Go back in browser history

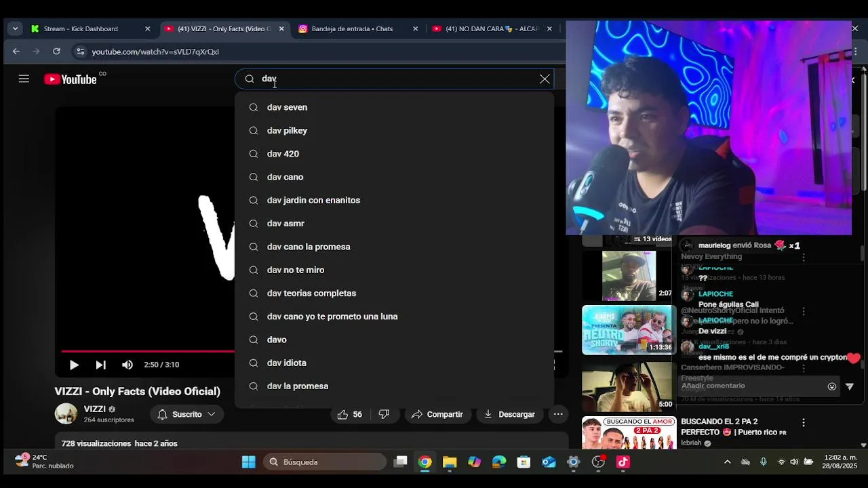(16, 52)
